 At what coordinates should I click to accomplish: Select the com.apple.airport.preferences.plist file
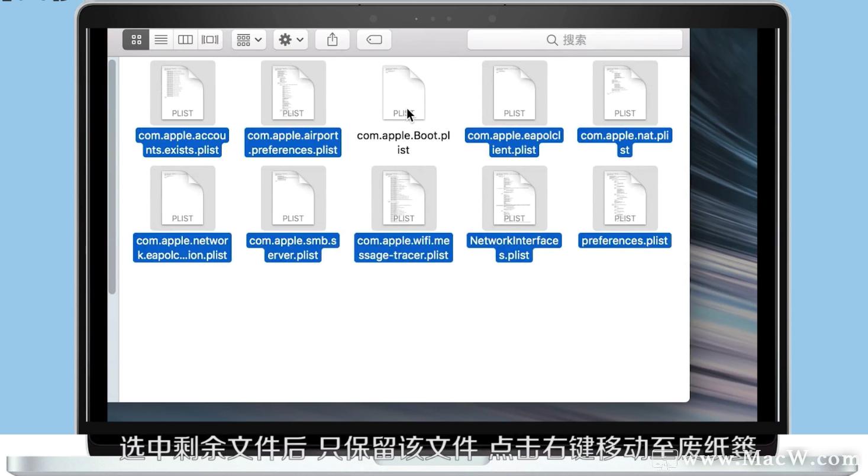click(x=292, y=92)
